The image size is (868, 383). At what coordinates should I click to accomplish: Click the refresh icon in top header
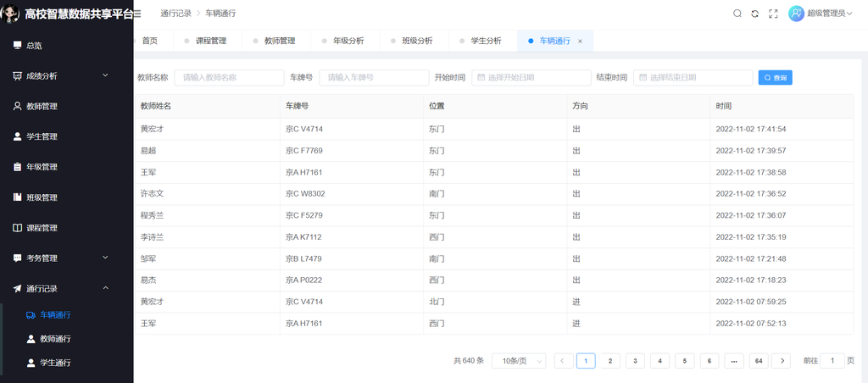tap(754, 14)
